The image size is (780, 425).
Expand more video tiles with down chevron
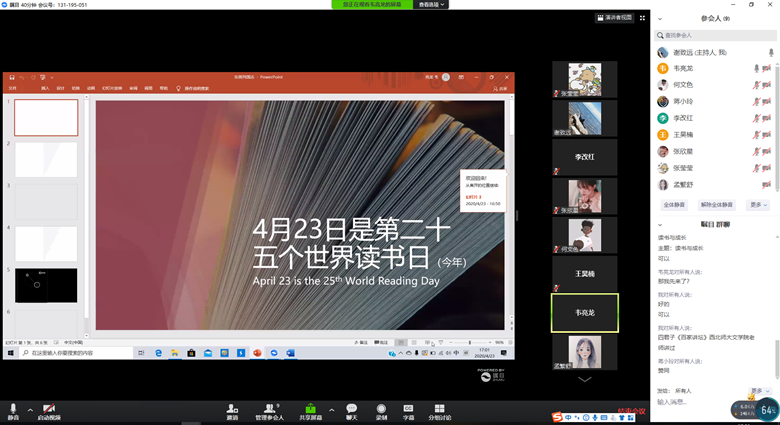[585, 379]
